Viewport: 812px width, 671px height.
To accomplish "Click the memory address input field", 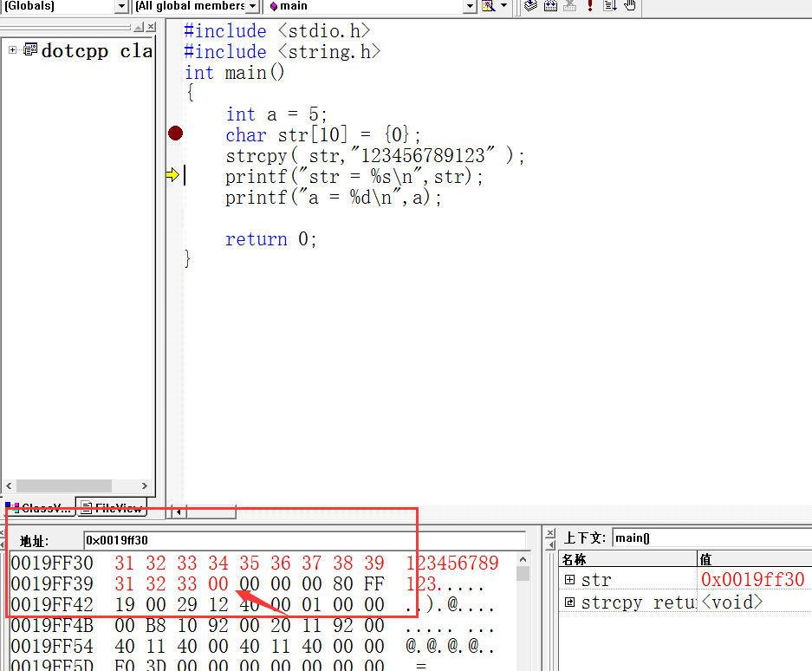I will pos(303,540).
